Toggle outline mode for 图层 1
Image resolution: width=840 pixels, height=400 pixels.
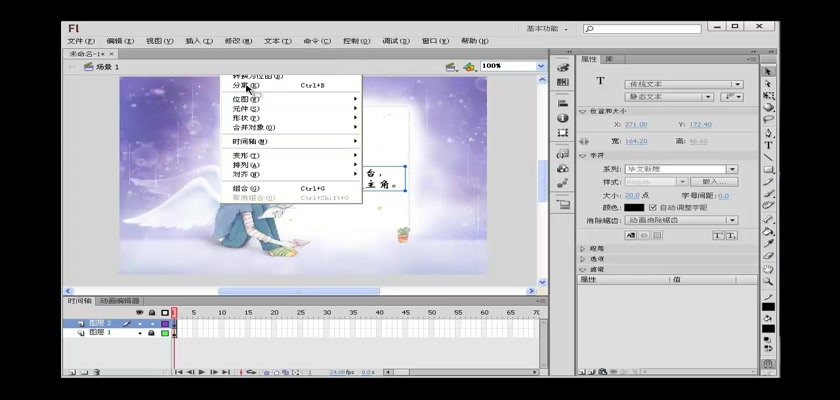pyautogui.click(x=165, y=333)
